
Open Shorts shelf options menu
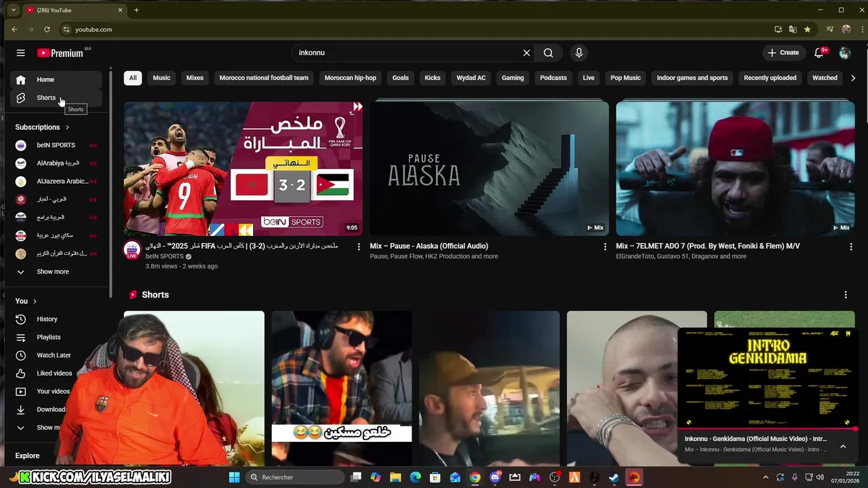coord(846,295)
